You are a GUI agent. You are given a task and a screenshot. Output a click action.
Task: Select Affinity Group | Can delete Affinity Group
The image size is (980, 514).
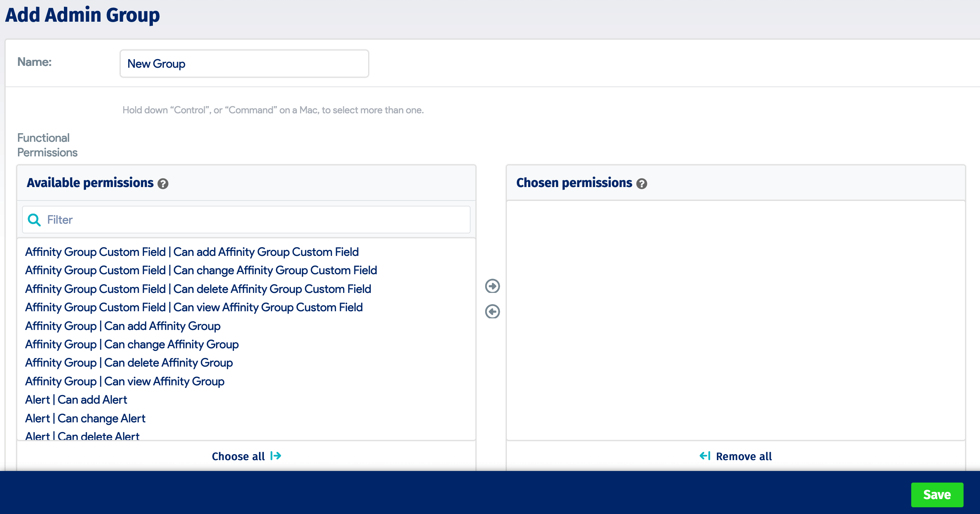point(129,362)
